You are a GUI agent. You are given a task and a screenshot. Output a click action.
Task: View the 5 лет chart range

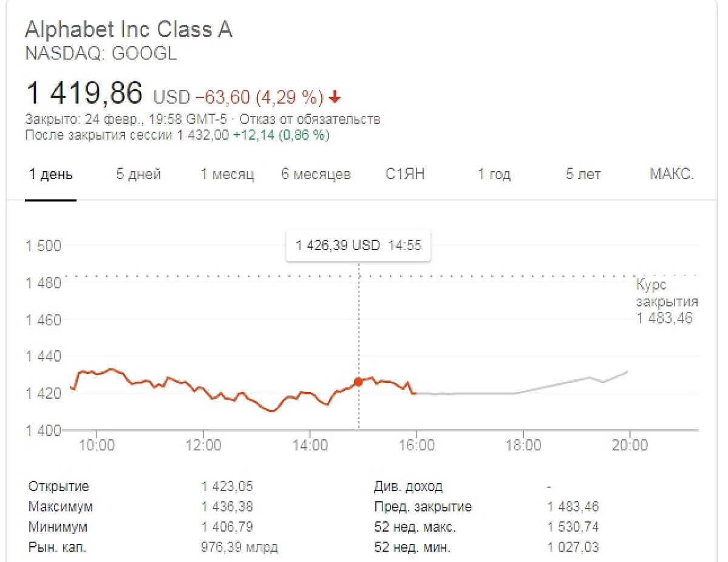click(x=583, y=174)
